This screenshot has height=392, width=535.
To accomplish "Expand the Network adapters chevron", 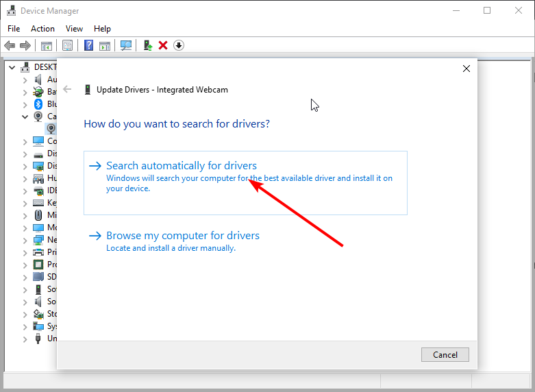I will (x=25, y=241).
